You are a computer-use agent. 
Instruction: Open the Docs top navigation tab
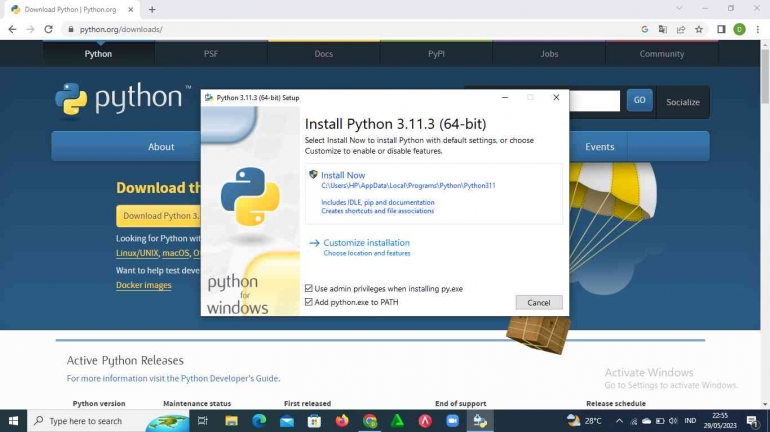324,54
